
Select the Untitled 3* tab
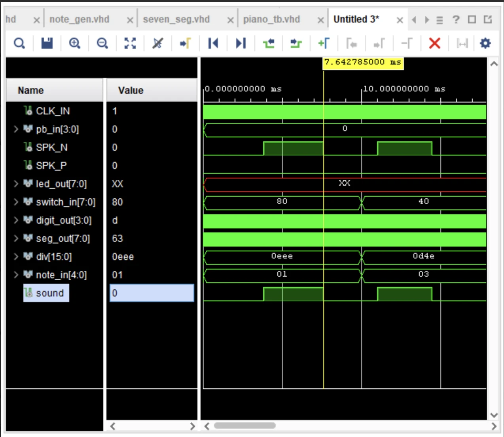[356, 19]
